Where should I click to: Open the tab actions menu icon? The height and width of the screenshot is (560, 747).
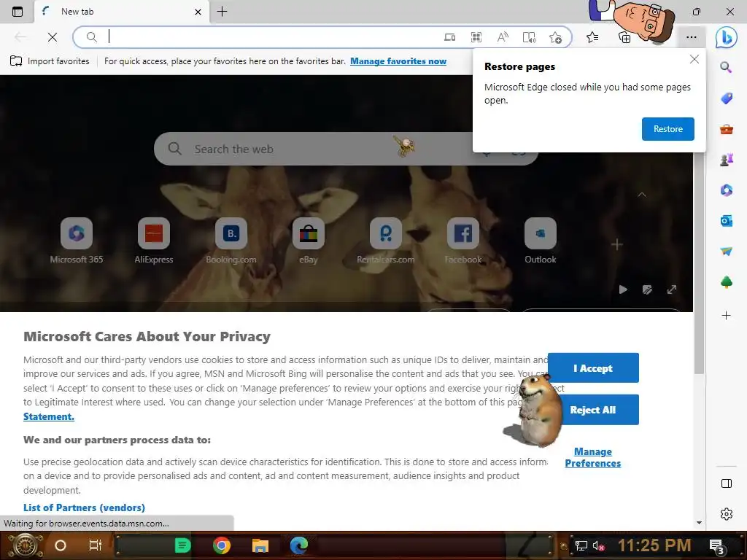(18, 12)
